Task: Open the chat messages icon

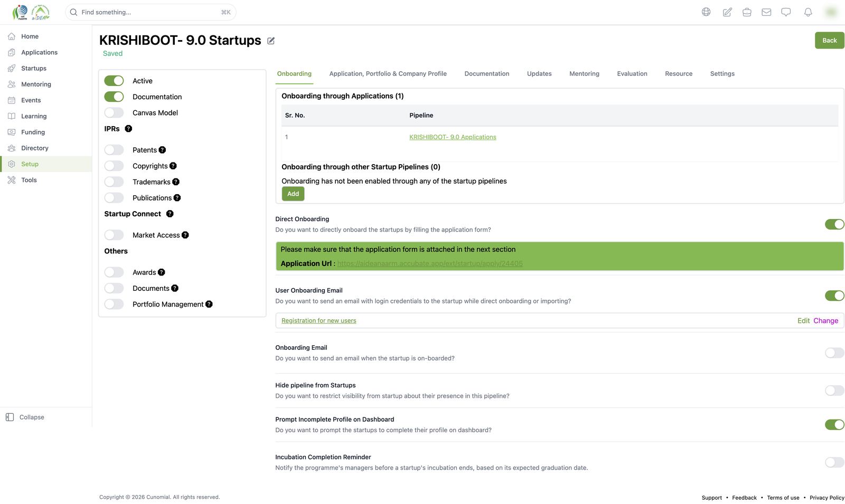Action: pyautogui.click(x=786, y=12)
